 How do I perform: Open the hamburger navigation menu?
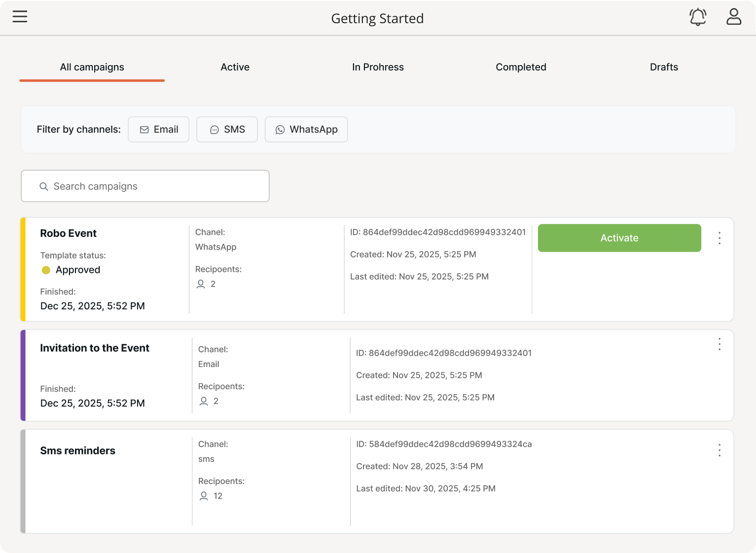pyautogui.click(x=20, y=16)
